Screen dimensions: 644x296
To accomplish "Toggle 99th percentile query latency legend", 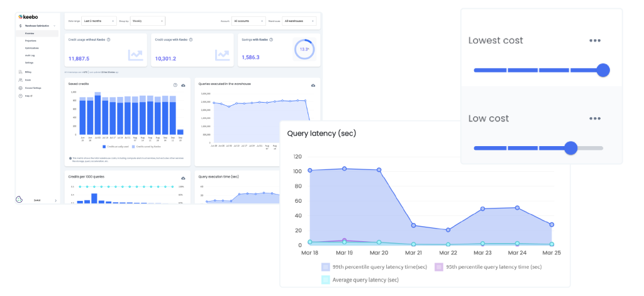I will 375,267.
